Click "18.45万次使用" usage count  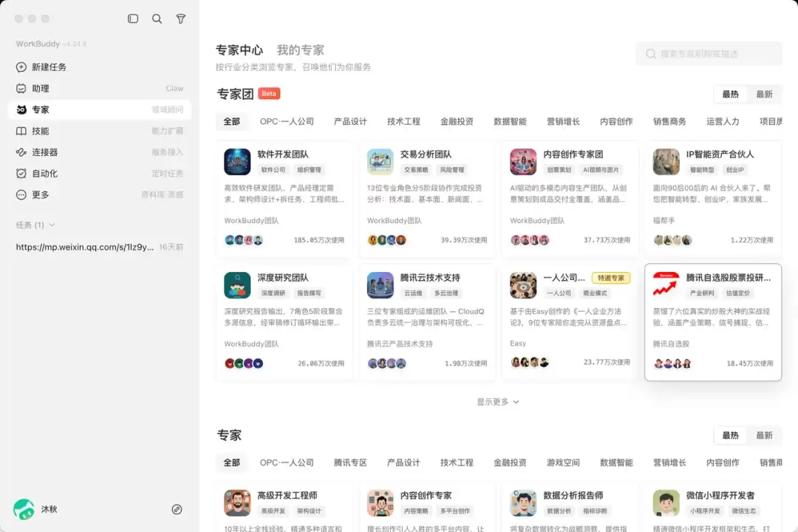point(750,364)
